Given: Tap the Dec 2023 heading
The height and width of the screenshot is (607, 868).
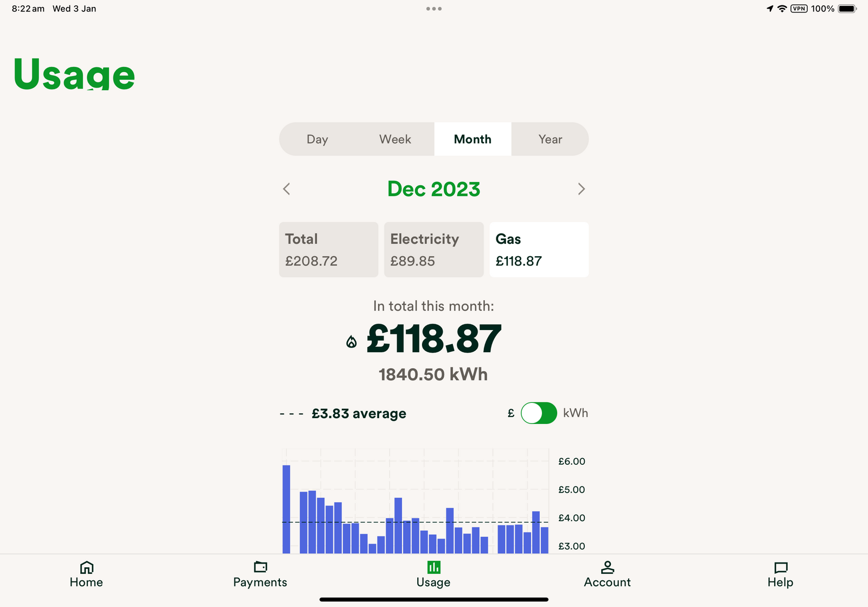Looking at the screenshot, I should pyautogui.click(x=433, y=189).
